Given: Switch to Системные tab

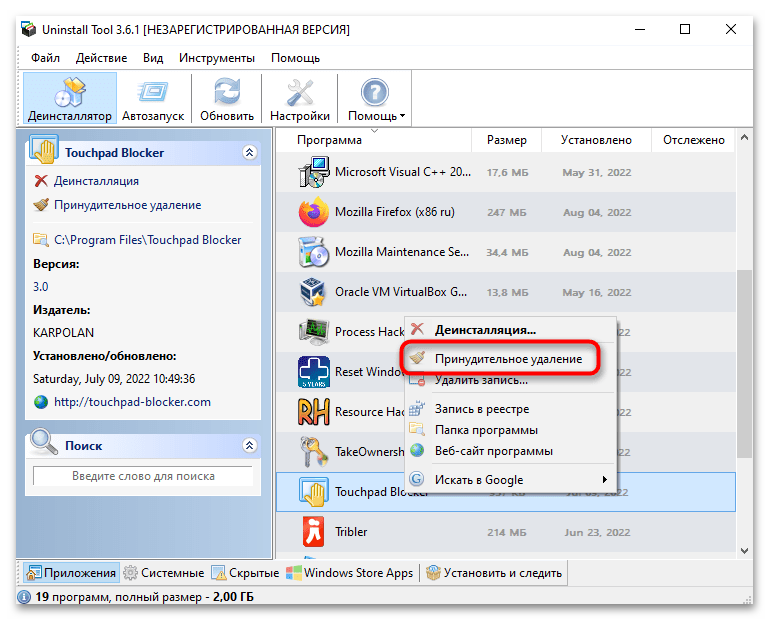Looking at the screenshot, I should tap(164, 573).
